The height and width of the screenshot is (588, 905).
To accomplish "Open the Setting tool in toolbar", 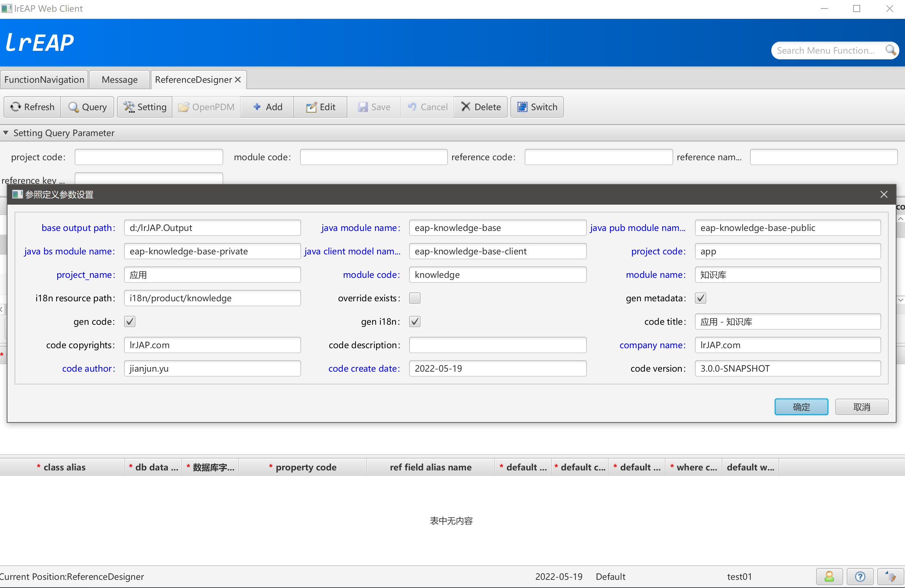I will 145,107.
